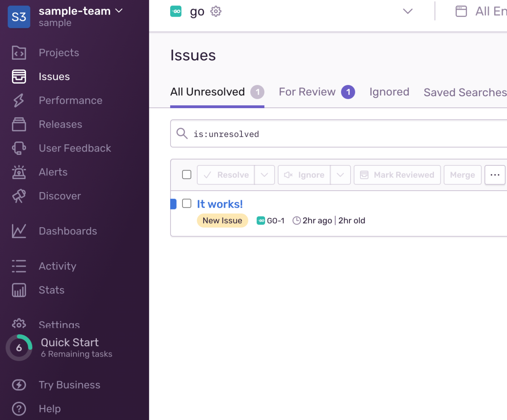Open the Resolve options dropdown arrow

coord(264,175)
